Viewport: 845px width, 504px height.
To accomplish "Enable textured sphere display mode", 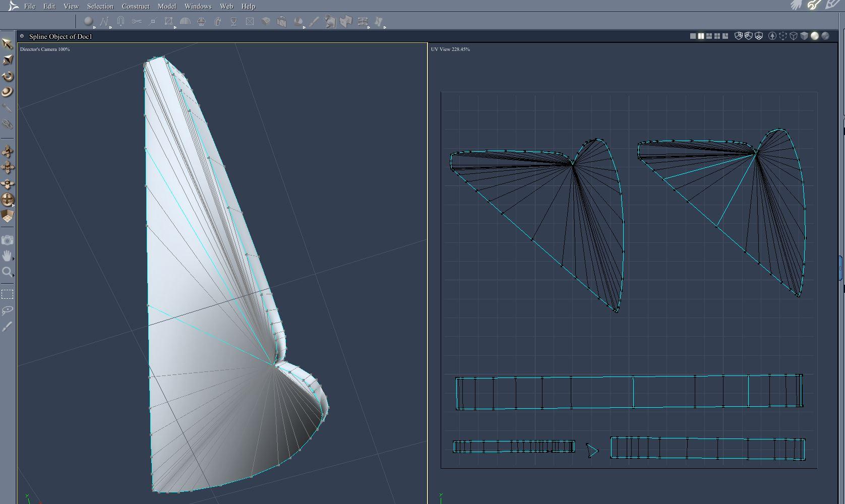I will click(x=825, y=36).
